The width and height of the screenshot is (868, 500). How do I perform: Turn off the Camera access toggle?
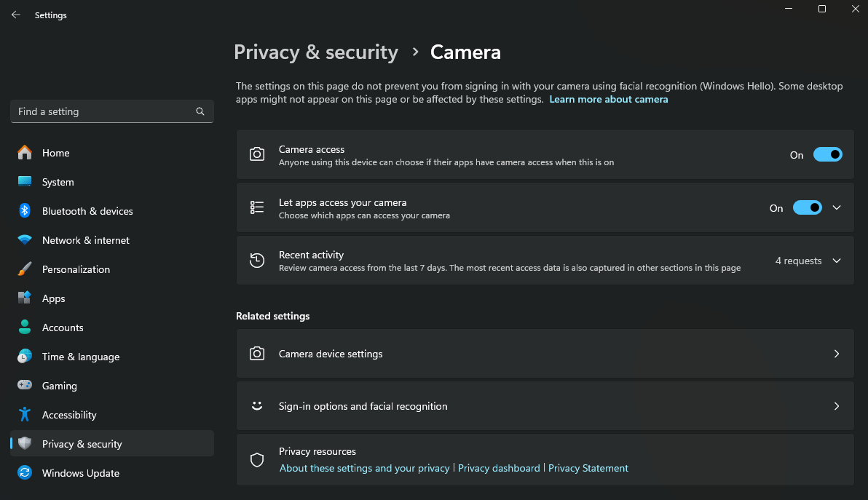coord(827,154)
